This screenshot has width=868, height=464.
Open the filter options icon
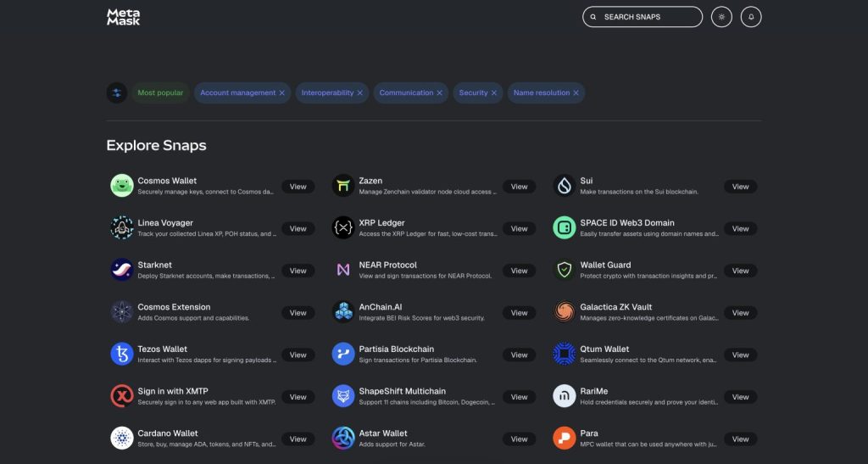pyautogui.click(x=117, y=93)
